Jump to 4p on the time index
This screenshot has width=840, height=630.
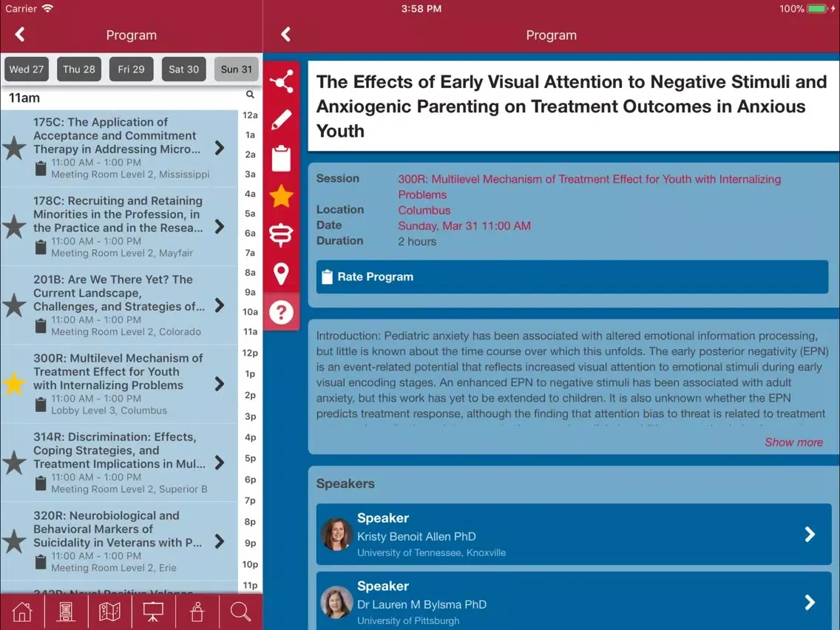(250, 438)
